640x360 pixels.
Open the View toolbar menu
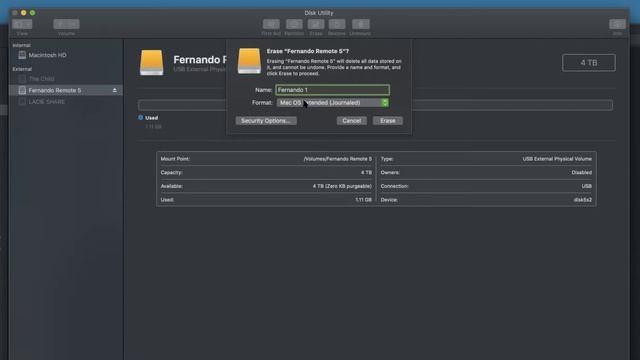[22, 24]
